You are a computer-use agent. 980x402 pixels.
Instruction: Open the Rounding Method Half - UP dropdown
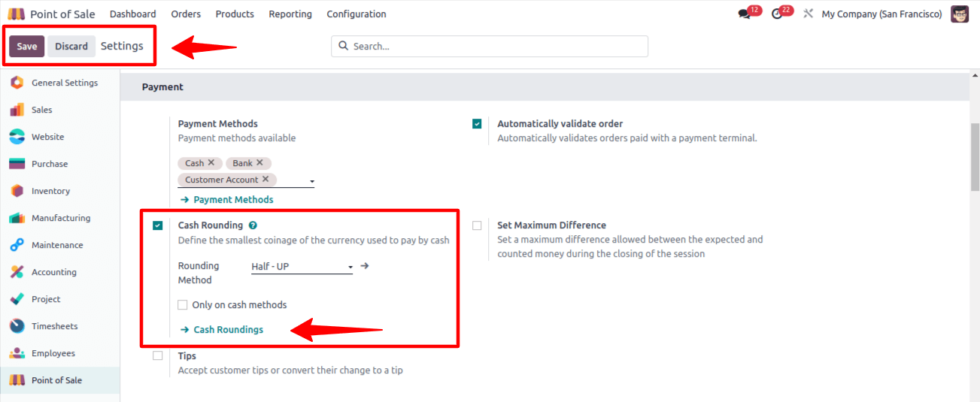tap(302, 267)
